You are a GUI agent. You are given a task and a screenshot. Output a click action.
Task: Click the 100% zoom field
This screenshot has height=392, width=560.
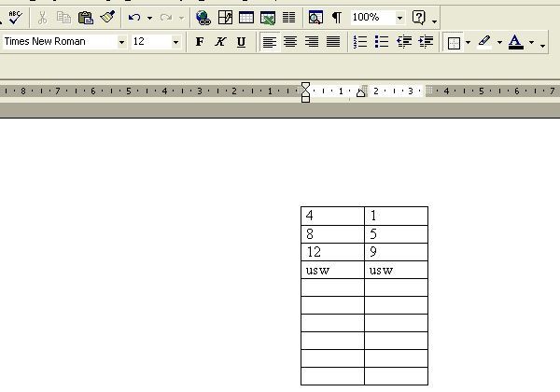coord(372,17)
